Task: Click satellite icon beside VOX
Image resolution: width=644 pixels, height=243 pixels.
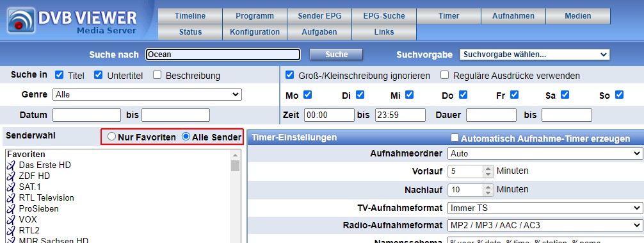Action: tap(11, 220)
